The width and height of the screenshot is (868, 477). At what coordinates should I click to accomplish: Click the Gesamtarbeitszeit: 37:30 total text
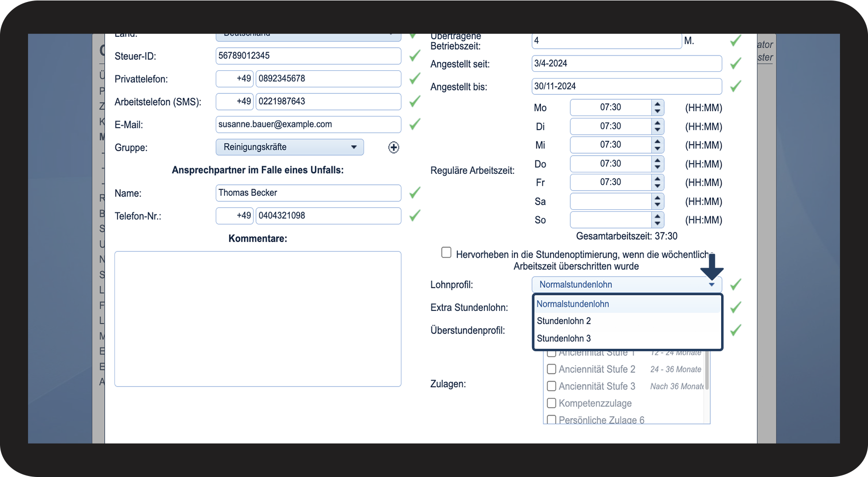pyautogui.click(x=627, y=236)
